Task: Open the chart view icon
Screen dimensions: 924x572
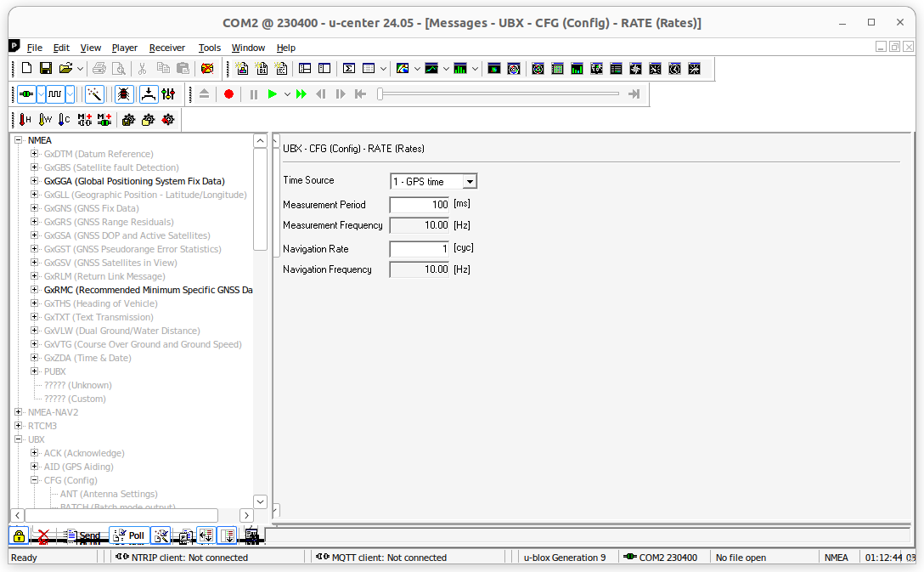Action: point(431,68)
